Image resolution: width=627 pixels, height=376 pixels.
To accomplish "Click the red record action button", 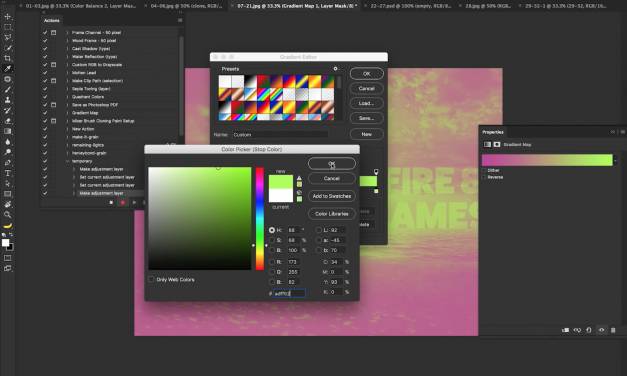I will point(123,203).
